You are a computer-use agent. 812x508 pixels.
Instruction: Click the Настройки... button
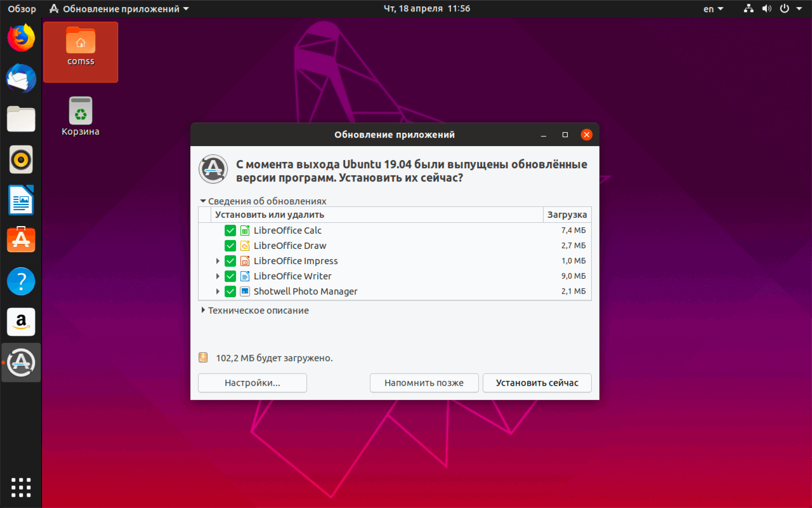coord(252,383)
